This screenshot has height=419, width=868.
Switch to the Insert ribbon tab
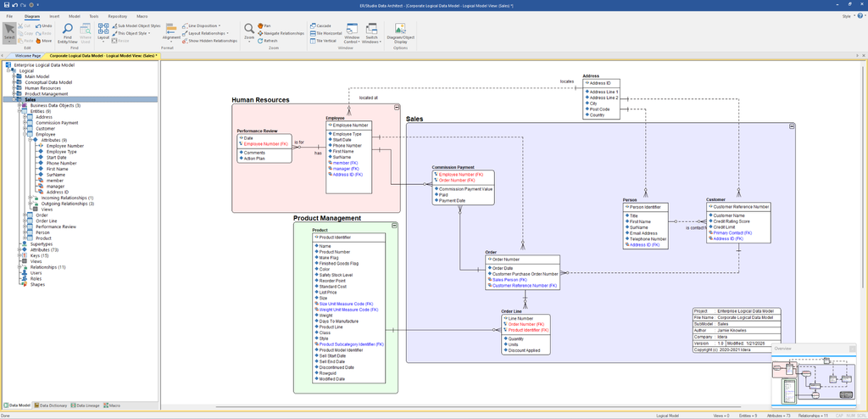pos(54,17)
